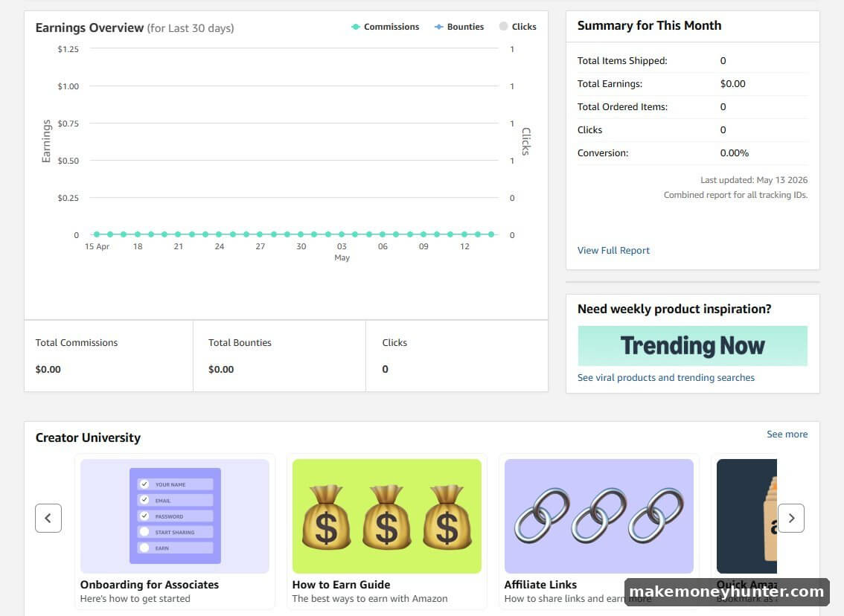
Task: Click the Trending Now banner
Action: 692,346
